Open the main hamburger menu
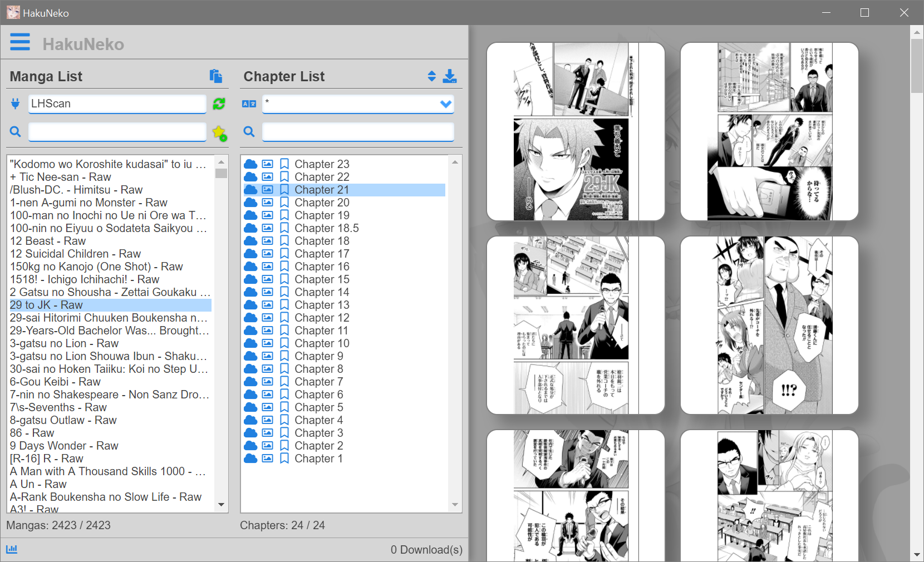 coord(20,42)
